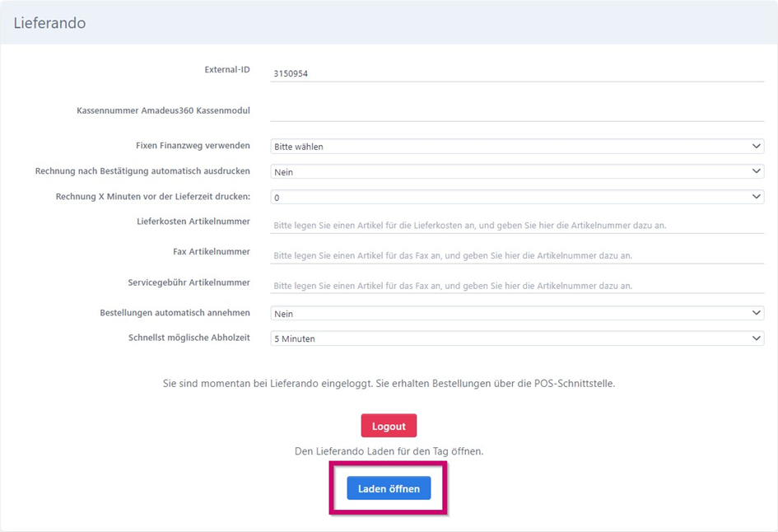Open Rechnung nach Bestätigung automatisch ausdrucken dropdown
Image resolution: width=778 pixels, height=532 pixels.
point(517,172)
